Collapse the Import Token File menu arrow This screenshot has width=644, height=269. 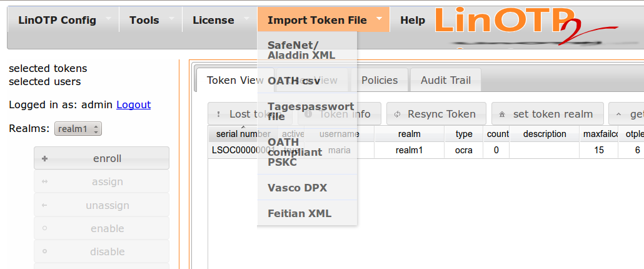click(x=379, y=19)
